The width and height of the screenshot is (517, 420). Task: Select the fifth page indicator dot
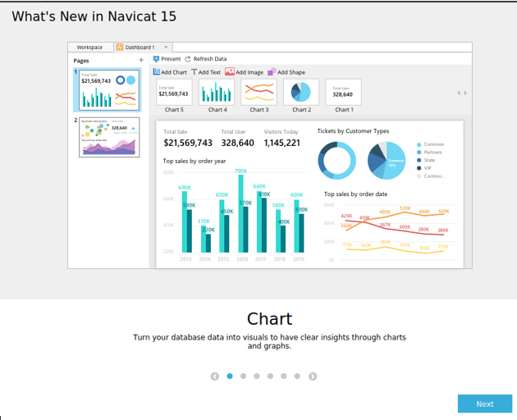[284, 377]
